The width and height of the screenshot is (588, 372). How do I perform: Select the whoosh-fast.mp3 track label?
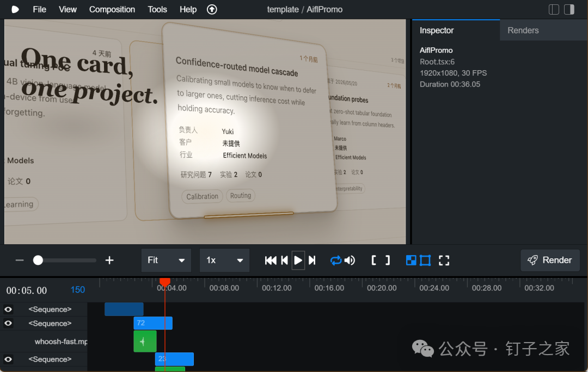point(61,342)
